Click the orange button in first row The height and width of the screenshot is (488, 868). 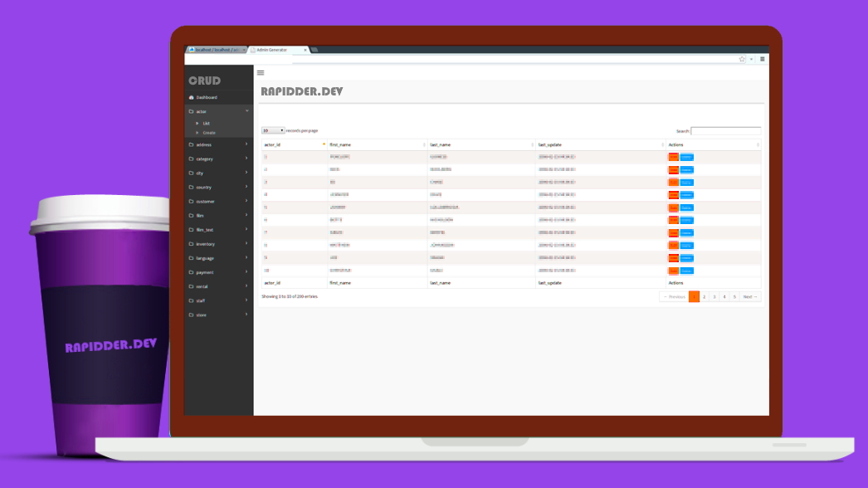[x=673, y=158]
